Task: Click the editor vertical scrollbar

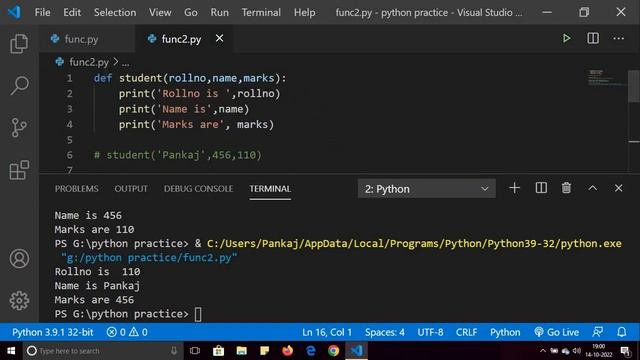Action: point(634,86)
